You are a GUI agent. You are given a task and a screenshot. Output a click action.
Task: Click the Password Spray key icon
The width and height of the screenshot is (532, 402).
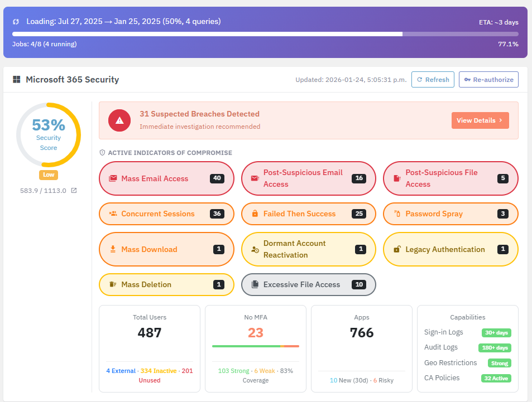tap(397, 214)
